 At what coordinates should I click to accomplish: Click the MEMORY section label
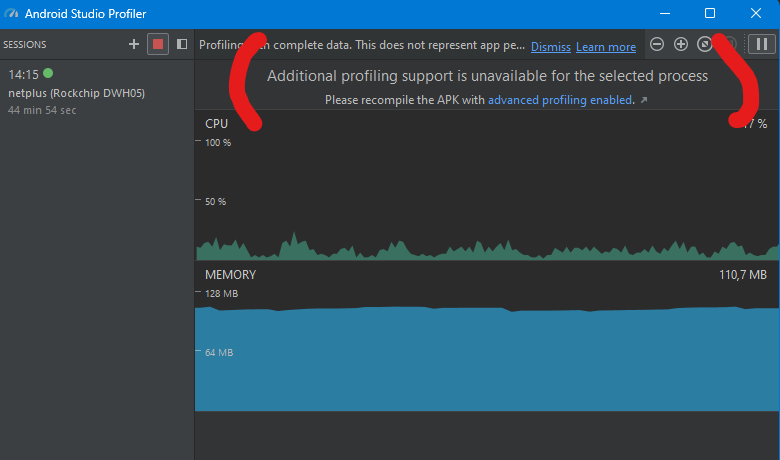pyautogui.click(x=230, y=274)
